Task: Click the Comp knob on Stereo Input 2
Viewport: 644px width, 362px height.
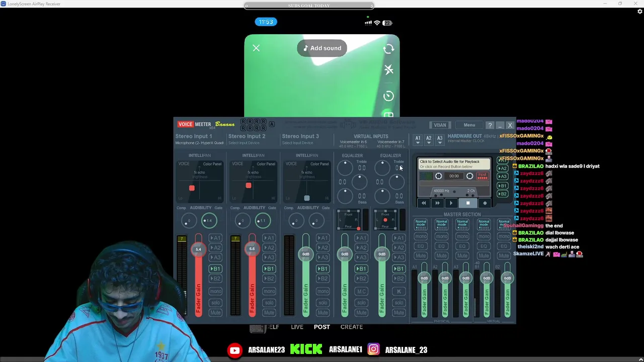Action: [x=242, y=221]
